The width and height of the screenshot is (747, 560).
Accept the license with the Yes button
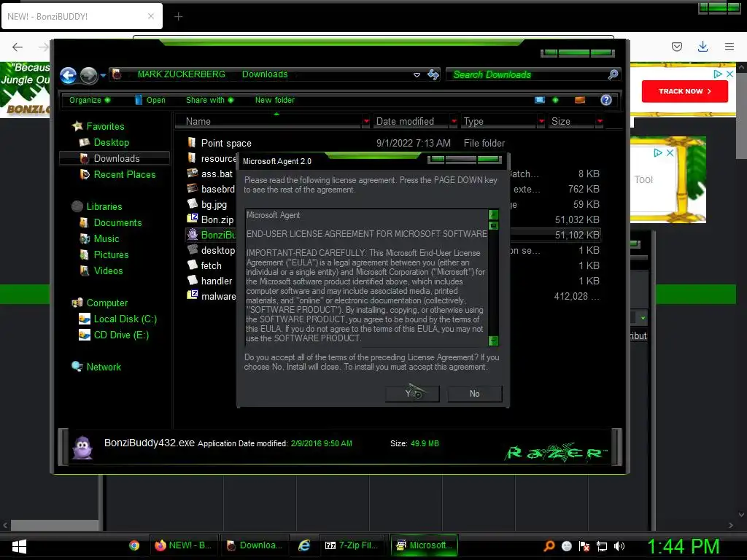click(412, 393)
